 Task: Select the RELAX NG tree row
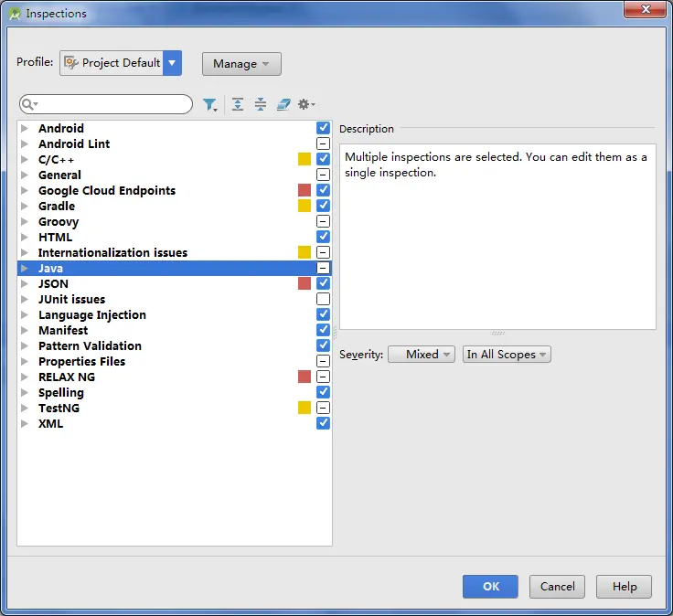(175, 377)
